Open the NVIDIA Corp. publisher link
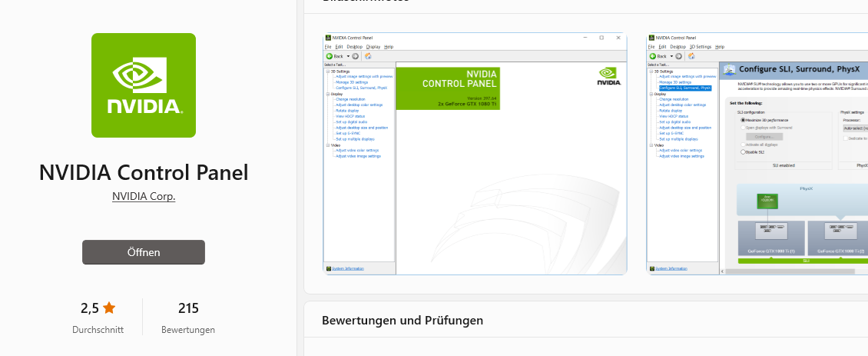Viewport: 868px width, 356px height. click(x=144, y=196)
